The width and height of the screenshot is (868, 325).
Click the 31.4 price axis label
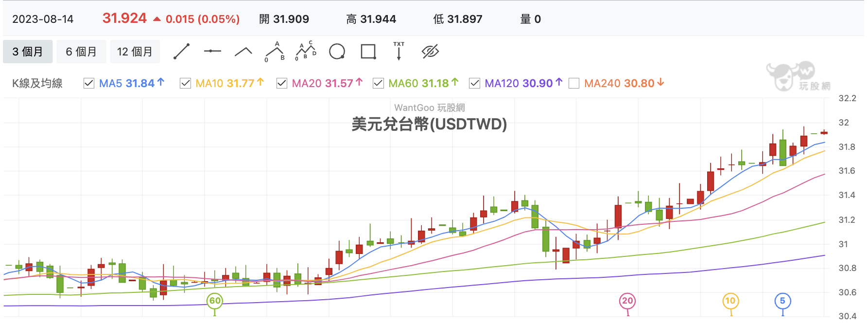point(848,195)
